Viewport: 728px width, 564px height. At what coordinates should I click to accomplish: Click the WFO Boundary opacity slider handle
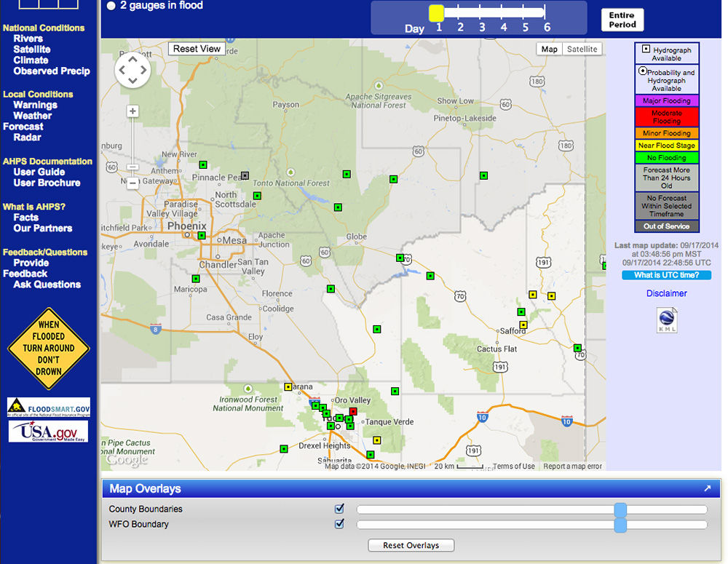[x=620, y=524]
